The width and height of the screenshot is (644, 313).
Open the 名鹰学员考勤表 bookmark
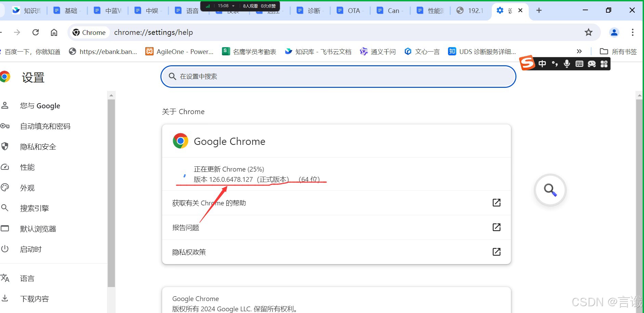click(249, 52)
